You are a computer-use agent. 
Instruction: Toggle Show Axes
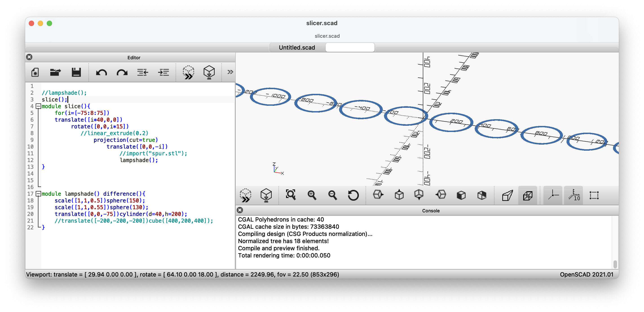[x=553, y=195]
